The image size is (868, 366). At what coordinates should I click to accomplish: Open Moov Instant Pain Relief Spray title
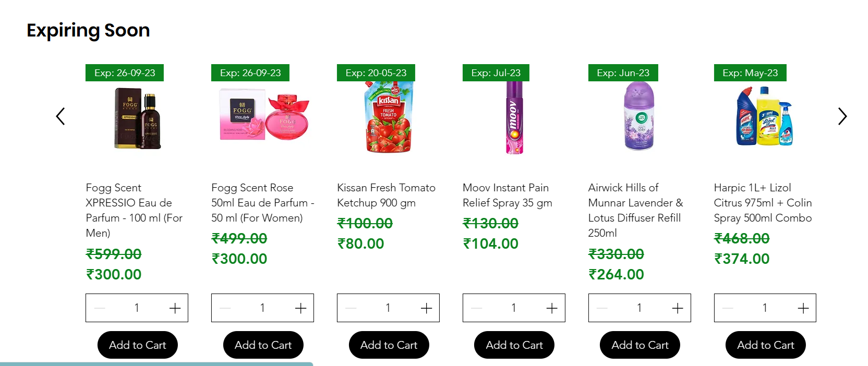pyautogui.click(x=508, y=195)
